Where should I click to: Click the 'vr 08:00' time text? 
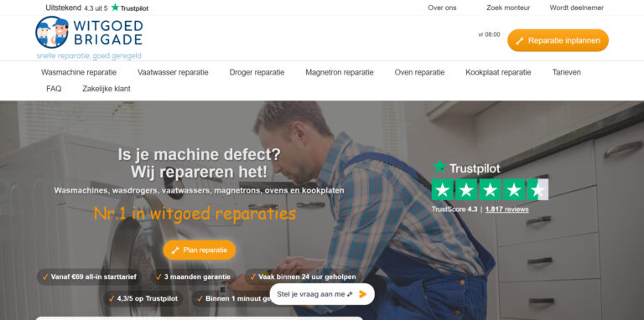point(489,34)
